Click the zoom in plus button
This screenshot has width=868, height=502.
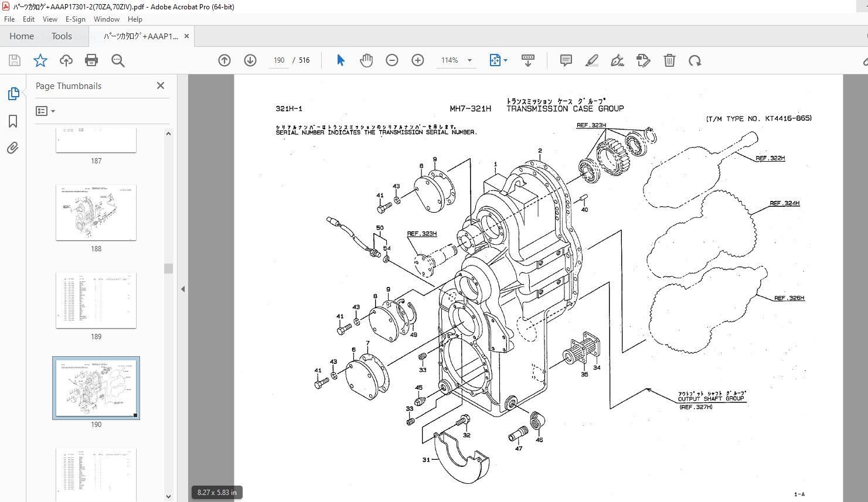(x=418, y=60)
